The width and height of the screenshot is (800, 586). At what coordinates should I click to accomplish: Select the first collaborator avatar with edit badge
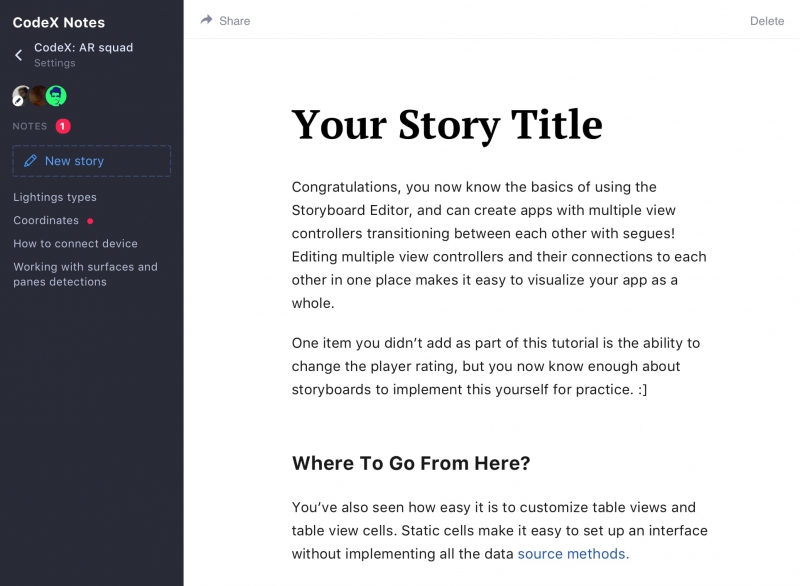click(x=21, y=96)
